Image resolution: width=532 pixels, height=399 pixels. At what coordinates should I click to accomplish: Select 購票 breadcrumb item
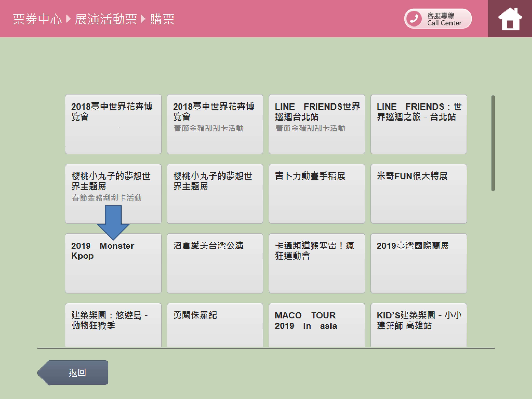click(162, 19)
